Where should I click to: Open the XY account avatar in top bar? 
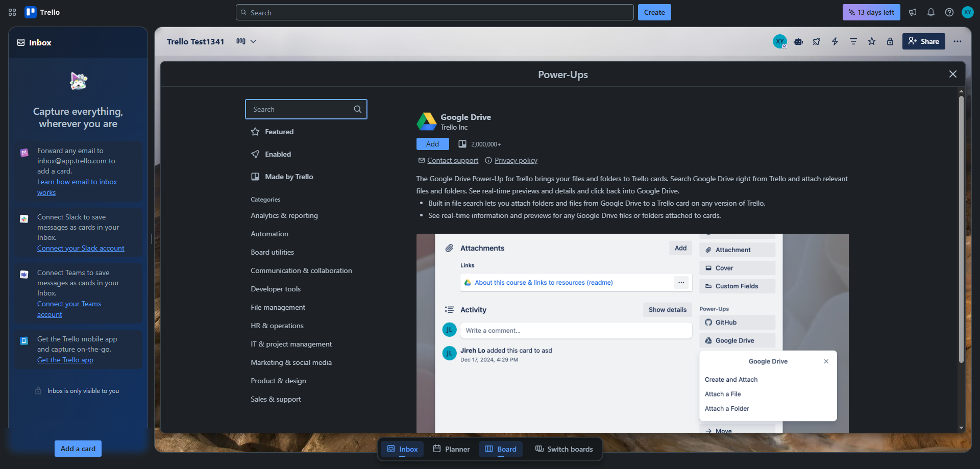[x=968, y=12]
